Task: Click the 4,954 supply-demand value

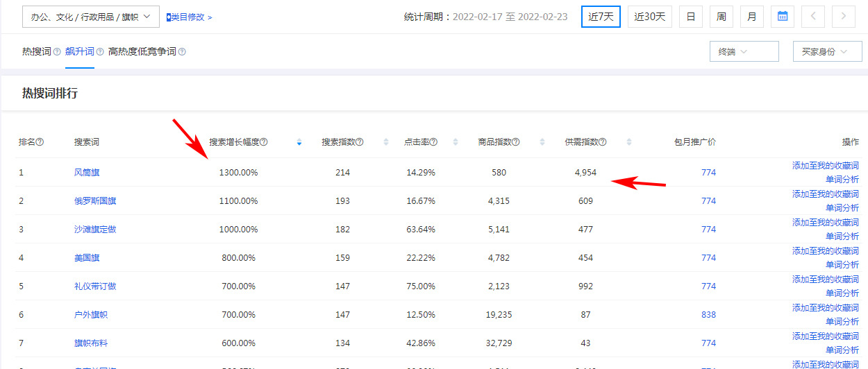Action: tap(585, 173)
